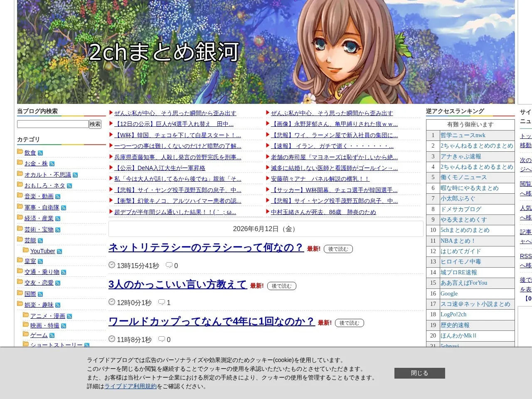Click 後で読む for 3人のかっこいい言い方 post
Image resolution: width=532 pixels, height=399 pixels.
point(282,286)
